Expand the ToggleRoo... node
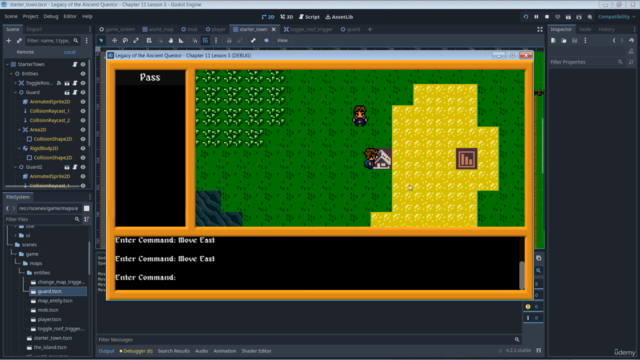 16,83
